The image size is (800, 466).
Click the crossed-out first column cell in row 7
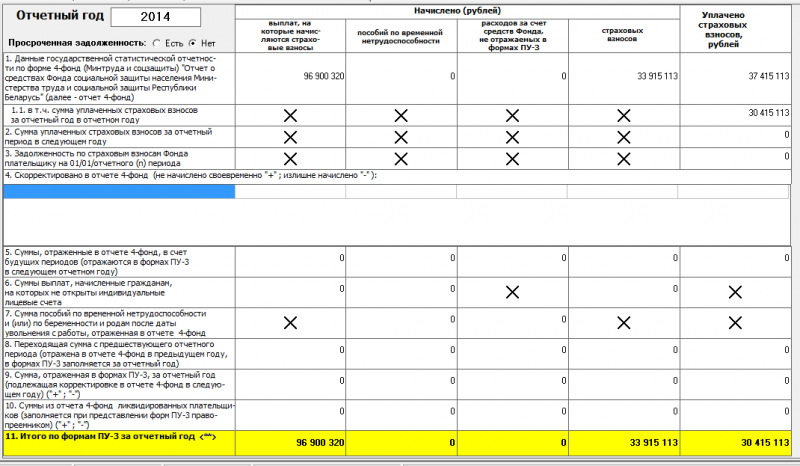pyautogui.click(x=291, y=322)
